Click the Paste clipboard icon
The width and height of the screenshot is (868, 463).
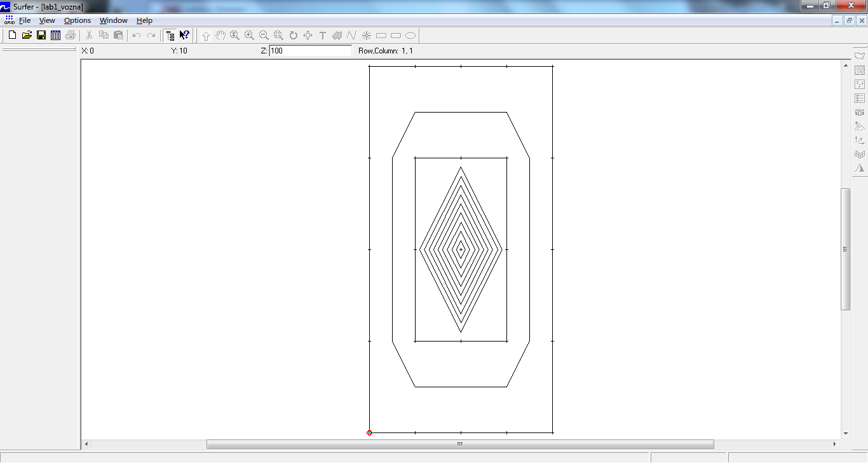[119, 36]
